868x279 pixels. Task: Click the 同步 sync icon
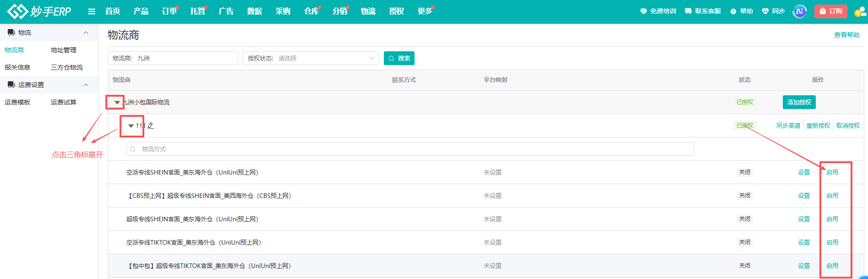point(765,11)
